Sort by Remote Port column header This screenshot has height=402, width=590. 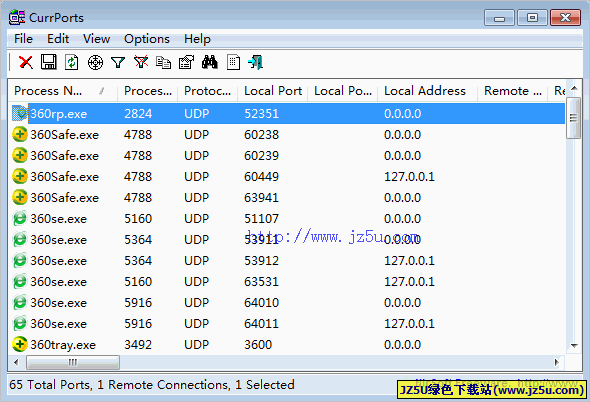point(513,91)
